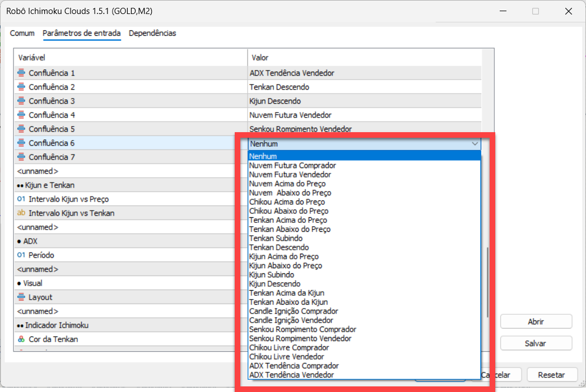Screen dimensions: 586x392
Task: Click the Confluência 7 row icon
Action: pyautogui.click(x=21, y=157)
